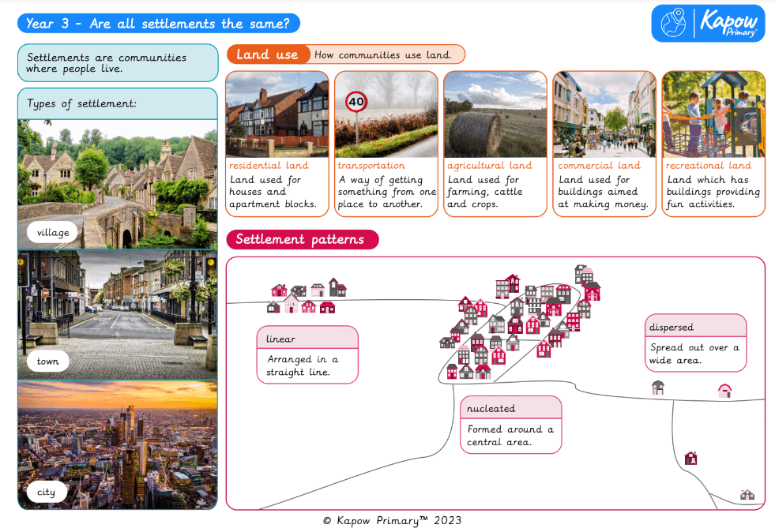Click the 'village' caption label
Screen dimensions: 775x532
[x=53, y=233]
